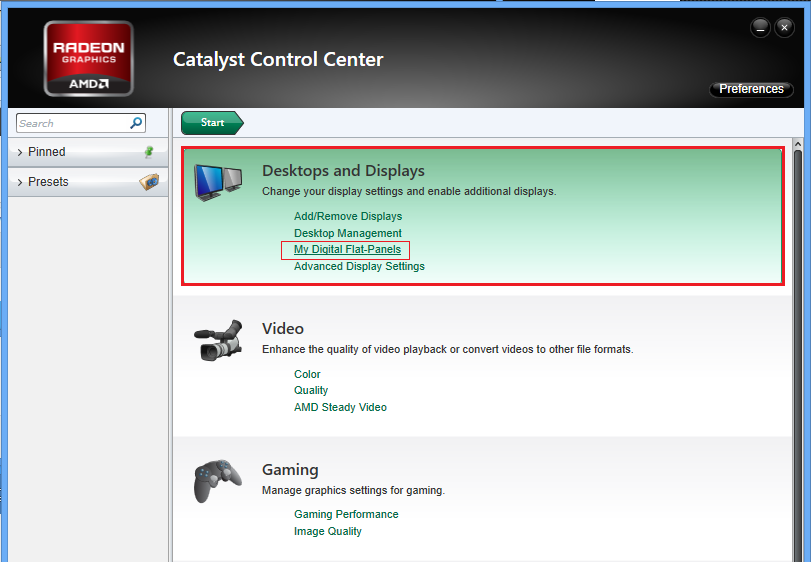
Task: Open My Digital Flat-Panels
Action: 347,249
